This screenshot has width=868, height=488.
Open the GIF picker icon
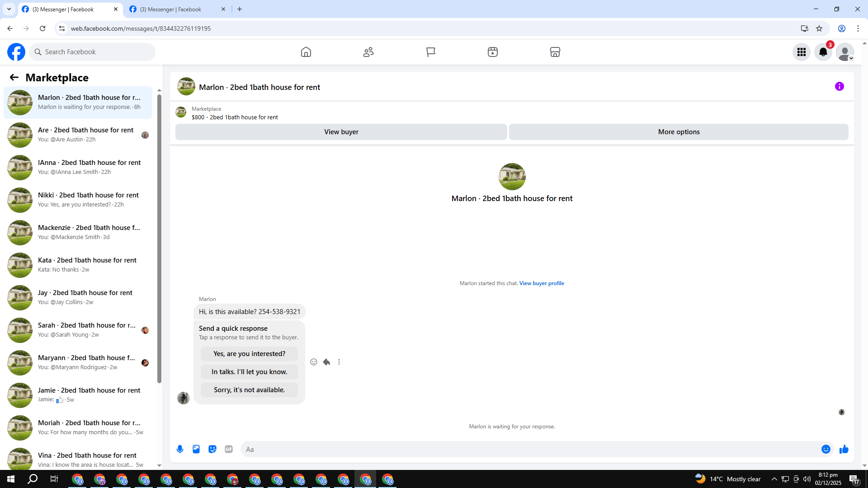[229, 449]
